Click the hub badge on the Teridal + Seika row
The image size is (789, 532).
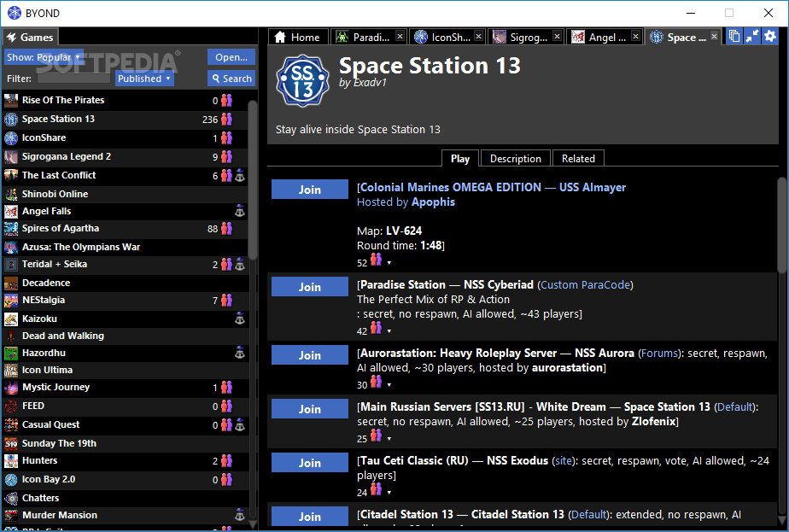tap(240, 264)
